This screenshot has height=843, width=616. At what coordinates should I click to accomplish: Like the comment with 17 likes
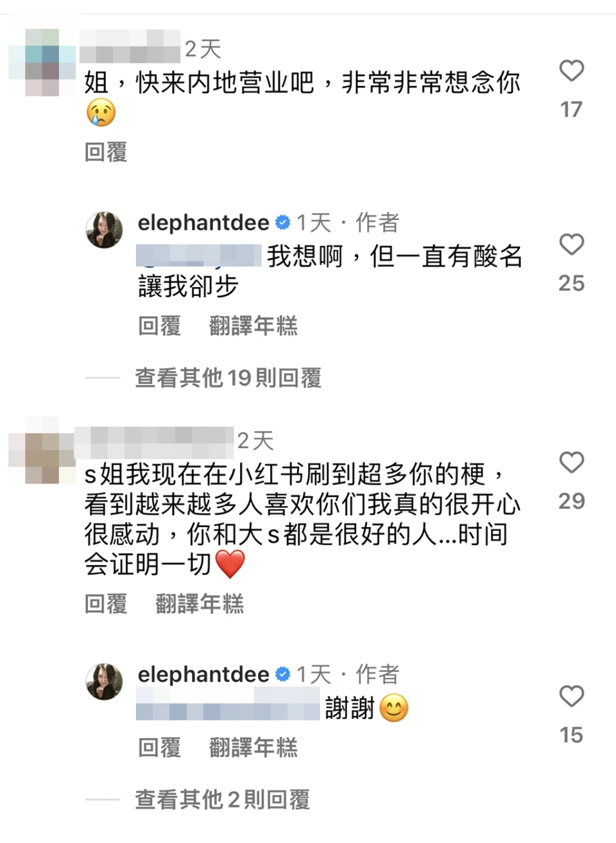571,70
